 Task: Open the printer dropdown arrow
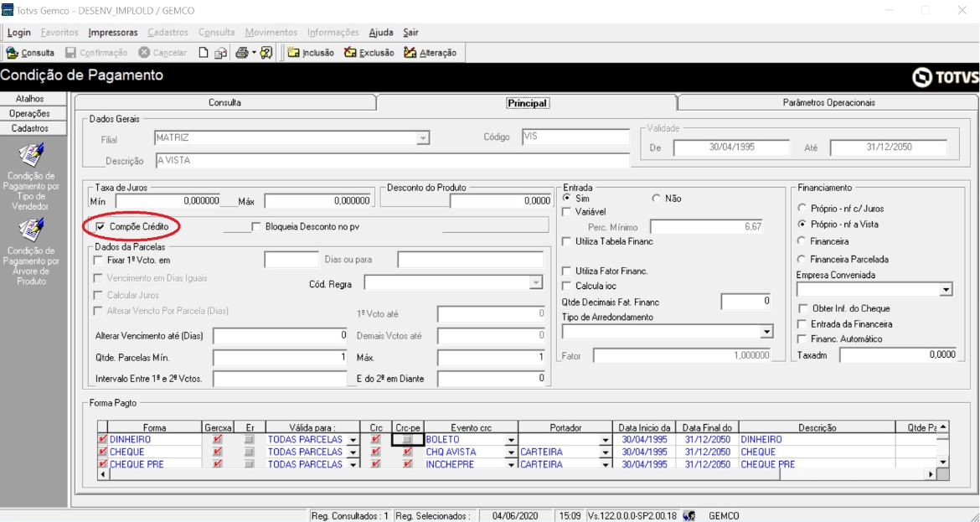coord(254,53)
